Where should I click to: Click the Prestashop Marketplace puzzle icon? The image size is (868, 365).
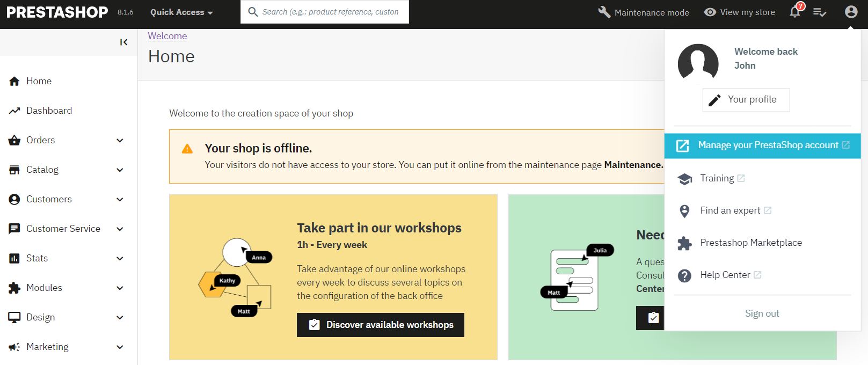pos(684,243)
